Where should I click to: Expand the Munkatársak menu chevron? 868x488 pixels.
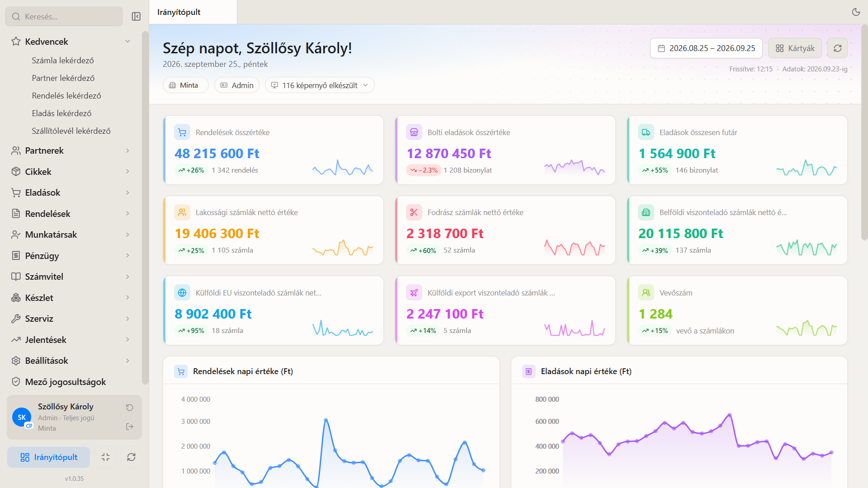(x=127, y=235)
